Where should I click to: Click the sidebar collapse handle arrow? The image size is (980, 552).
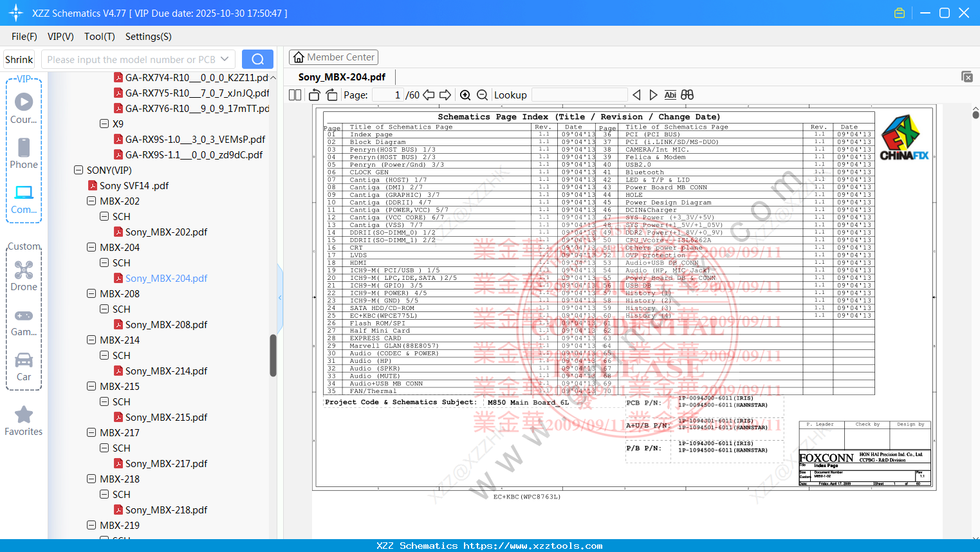280,297
